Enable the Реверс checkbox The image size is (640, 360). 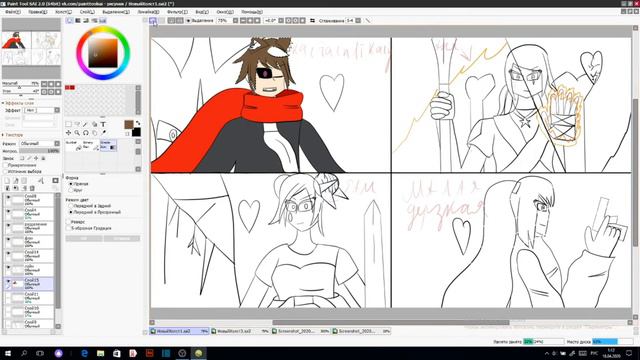68,222
